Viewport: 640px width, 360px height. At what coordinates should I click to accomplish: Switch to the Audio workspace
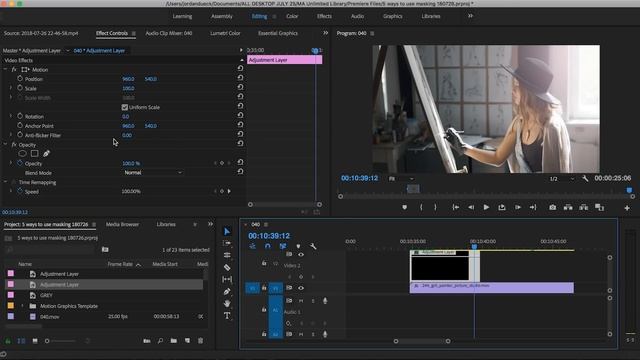[357, 16]
